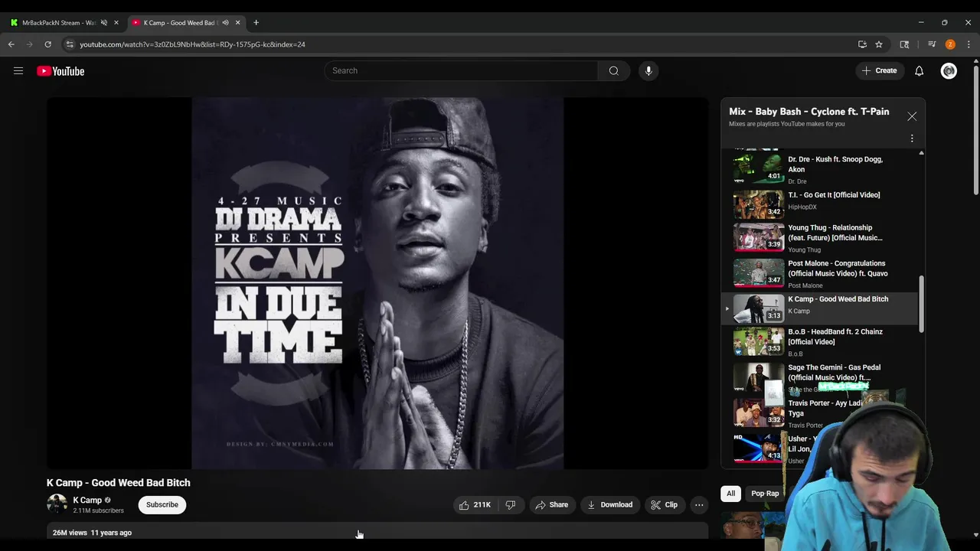View site information icon in address bar
This screenshot has height=551, width=980.
pyautogui.click(x=70, y=44)
